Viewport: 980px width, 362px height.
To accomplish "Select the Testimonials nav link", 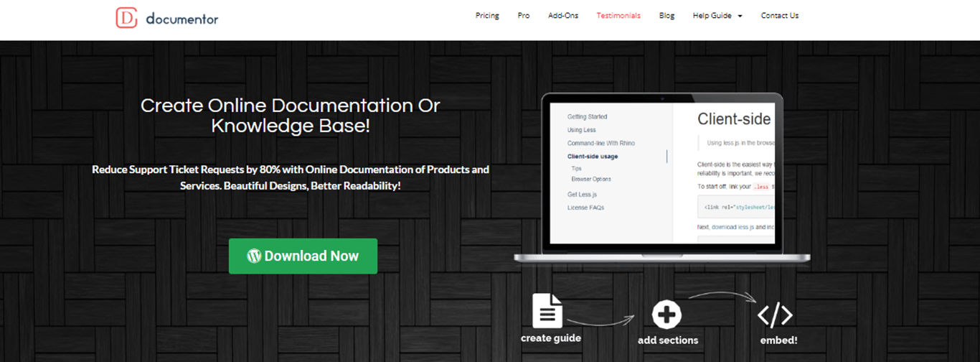I will (x=618, y=16).
